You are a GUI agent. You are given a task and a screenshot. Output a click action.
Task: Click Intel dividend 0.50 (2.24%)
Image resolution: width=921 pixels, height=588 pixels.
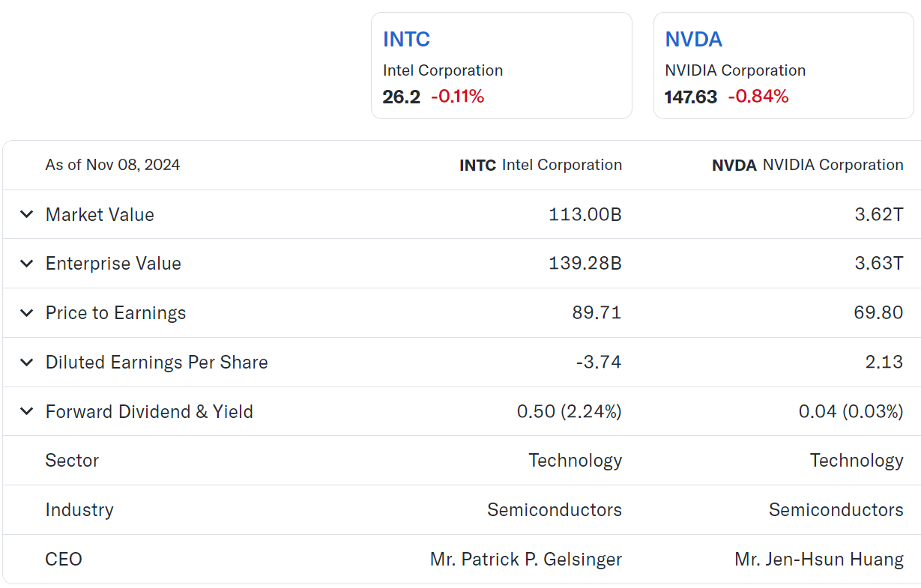570,411
